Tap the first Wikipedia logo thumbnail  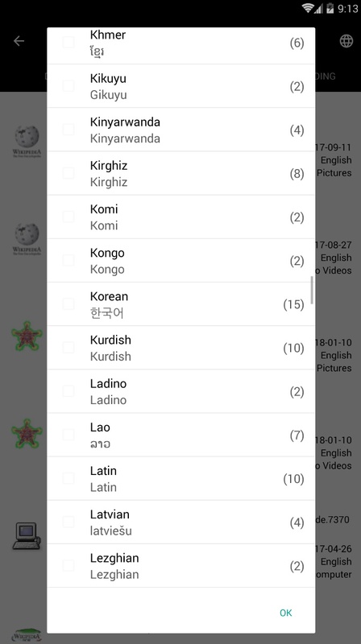point(27,142)
